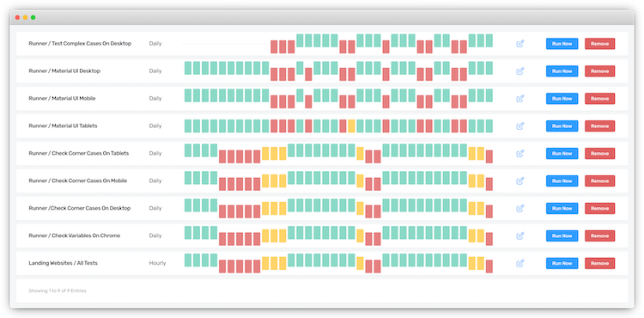Run Material UI Tablets now

pyautogui.click(x=562, y=126)
